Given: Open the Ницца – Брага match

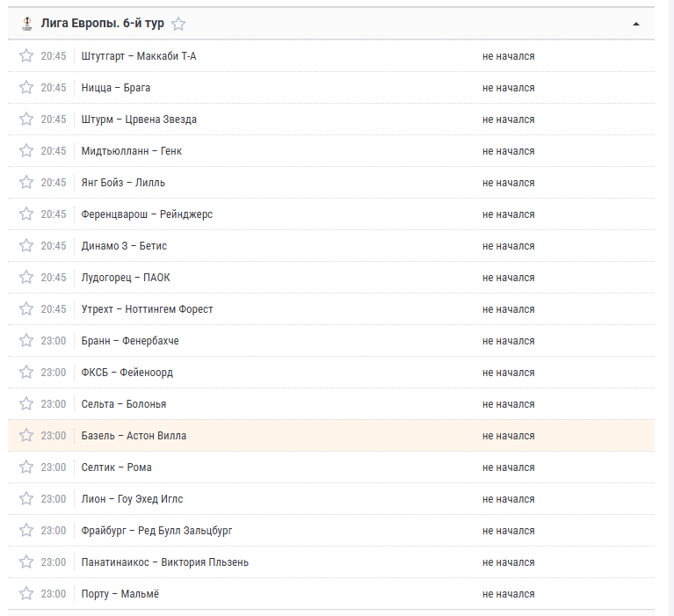Looking at the screenshot, I should pyautogui.click(x=116, y=88).
